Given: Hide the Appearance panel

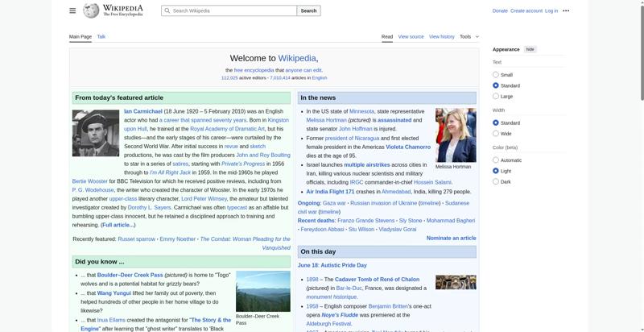Looking at the screenshot, I should tap(530, 49).
